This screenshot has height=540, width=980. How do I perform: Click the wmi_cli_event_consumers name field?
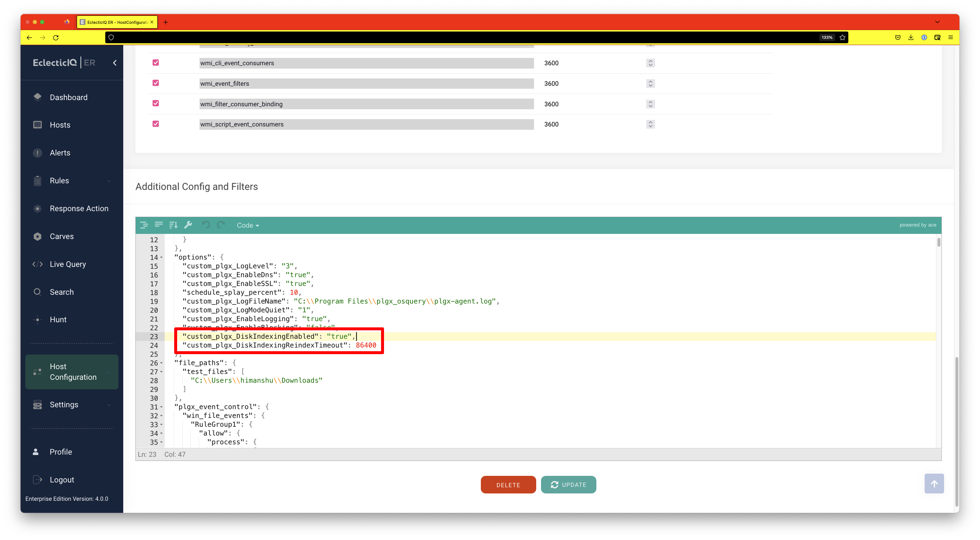(x=366, y=63)
